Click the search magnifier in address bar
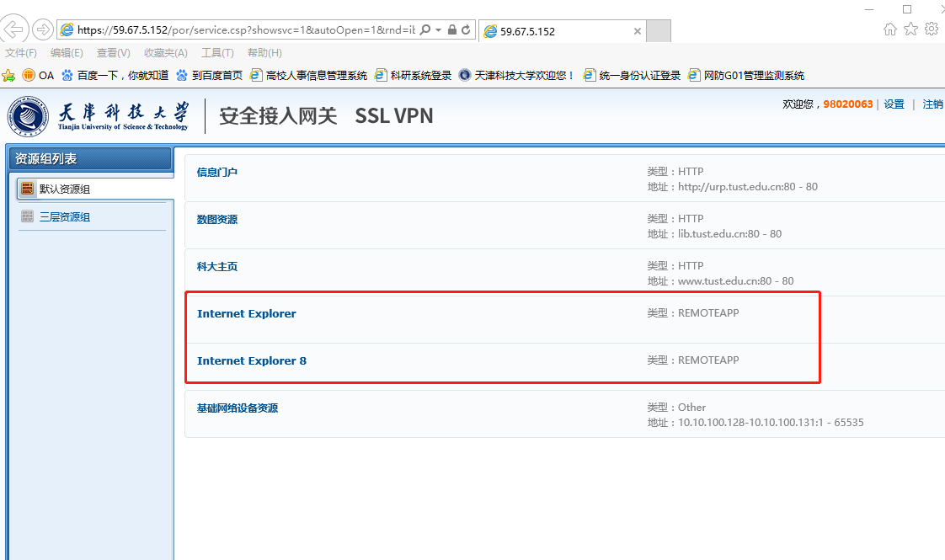The height and width of the screenshot is (560, 945). coord(425,29)
